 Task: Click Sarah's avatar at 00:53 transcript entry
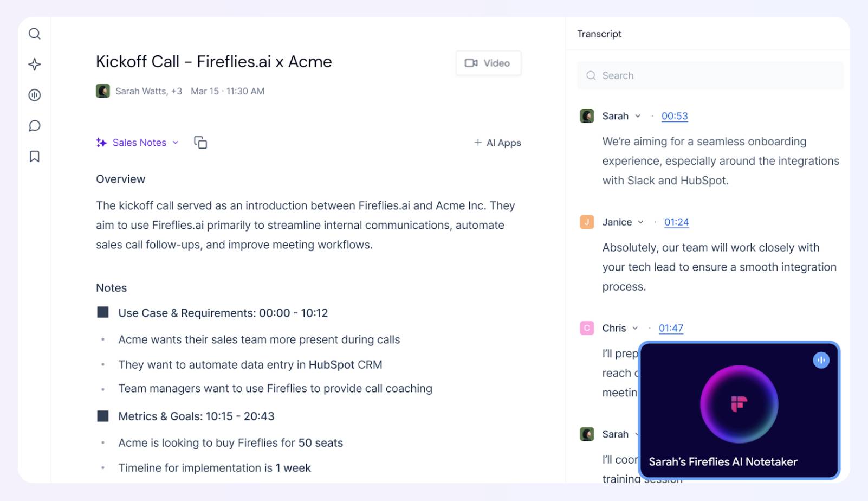tap(587, 116)
